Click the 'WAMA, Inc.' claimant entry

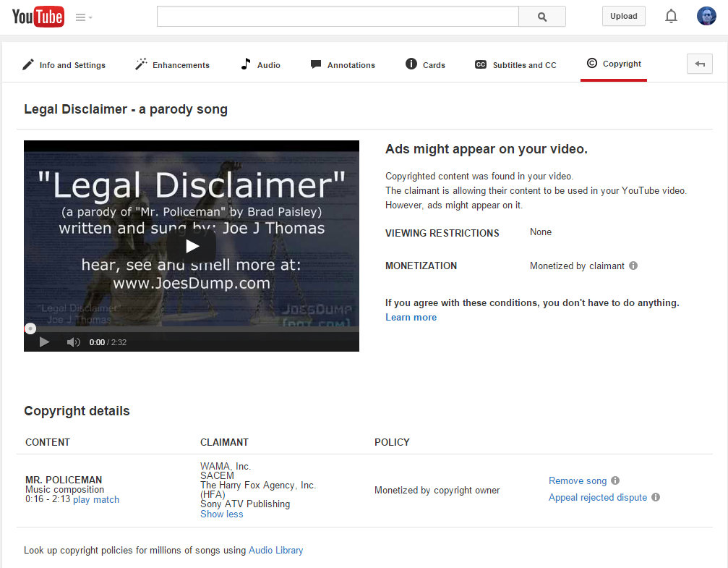(x=225, y=466)
